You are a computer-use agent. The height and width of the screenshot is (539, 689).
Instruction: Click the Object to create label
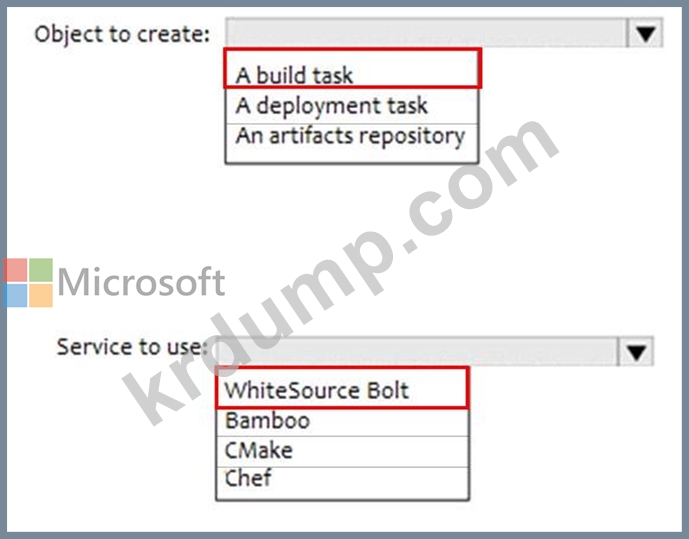pos(122,34)
